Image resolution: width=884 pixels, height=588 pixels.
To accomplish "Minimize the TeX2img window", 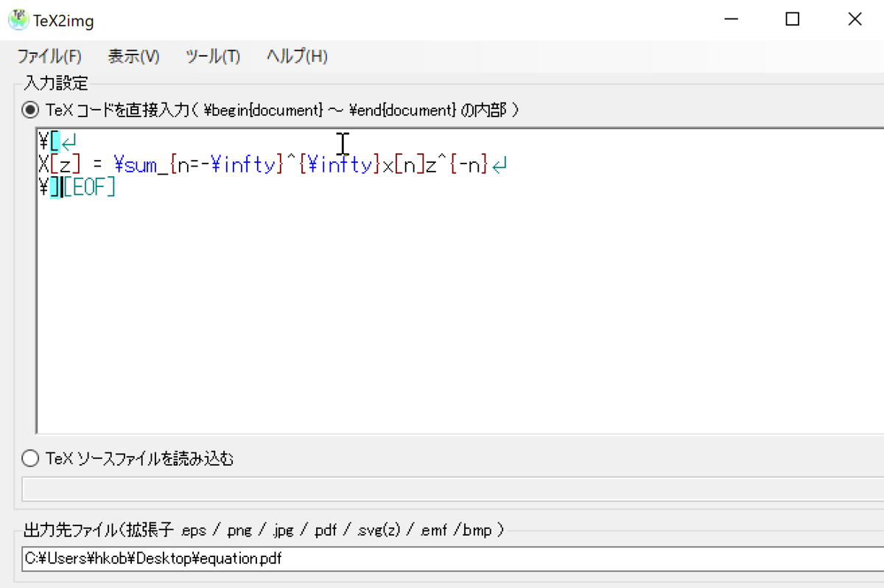I will [x=730, y=20].
